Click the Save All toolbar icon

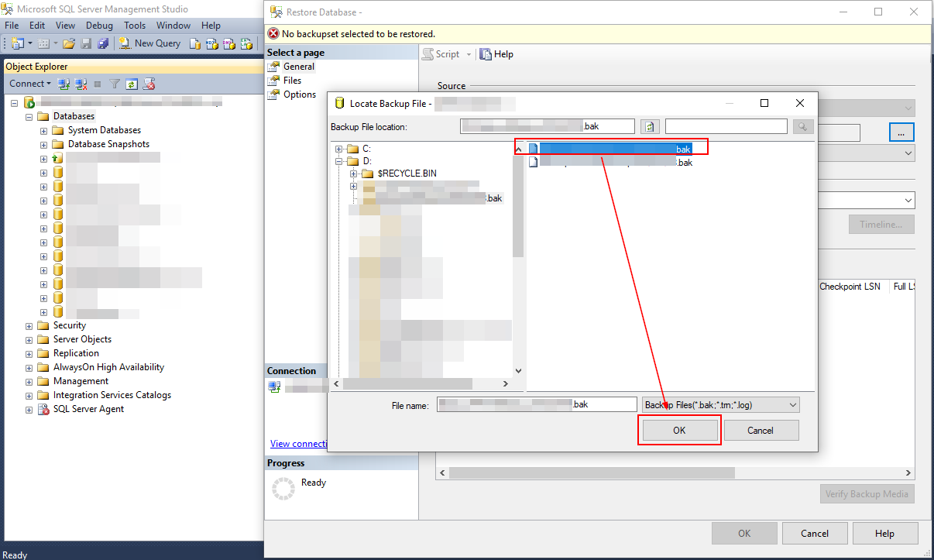pyautogui.click(x=103, y=43)
